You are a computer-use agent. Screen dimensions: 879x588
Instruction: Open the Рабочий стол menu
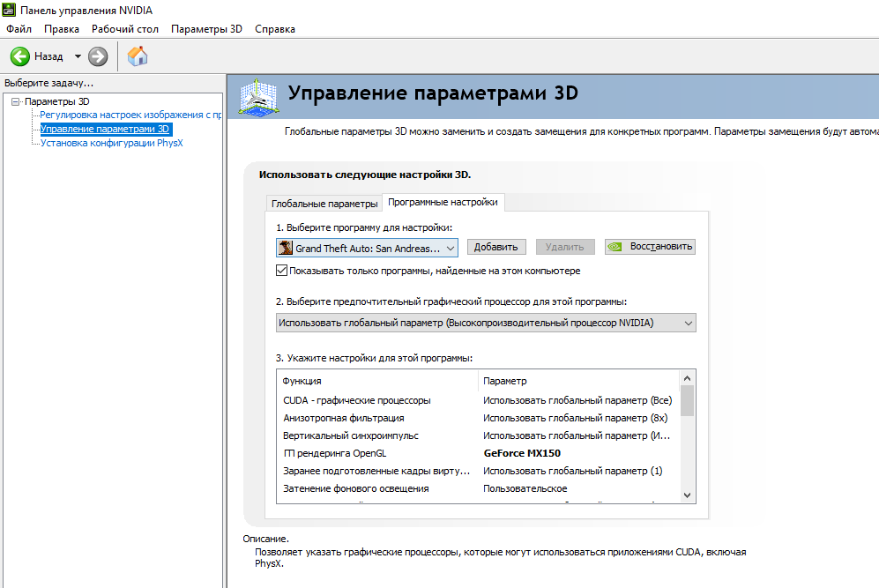coord(125,29)
